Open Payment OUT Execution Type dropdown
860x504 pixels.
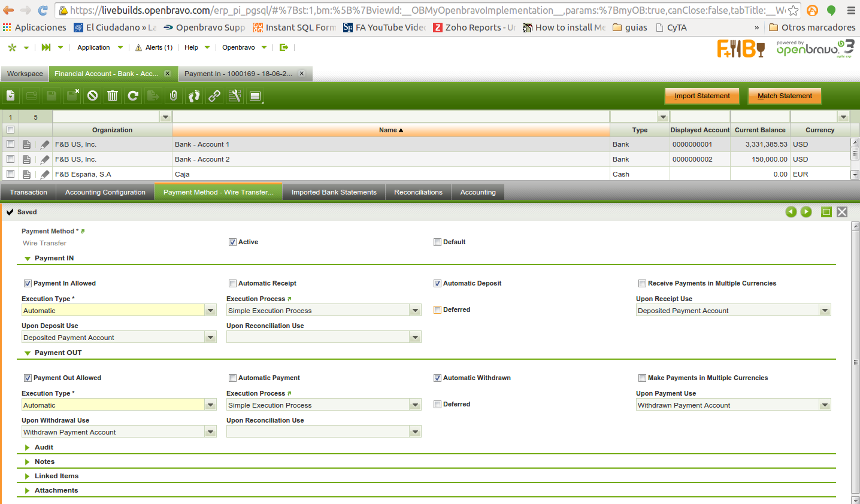click(210, 405)
